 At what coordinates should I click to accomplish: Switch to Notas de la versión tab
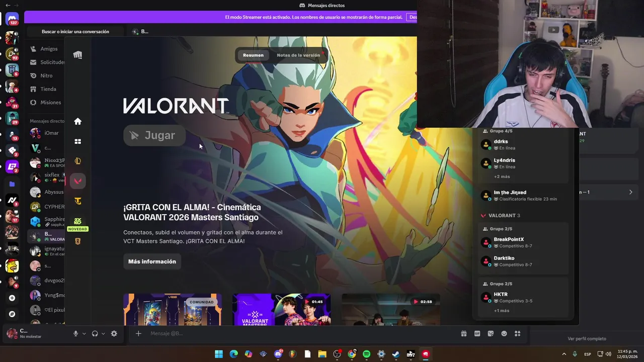tap(298, 55)
